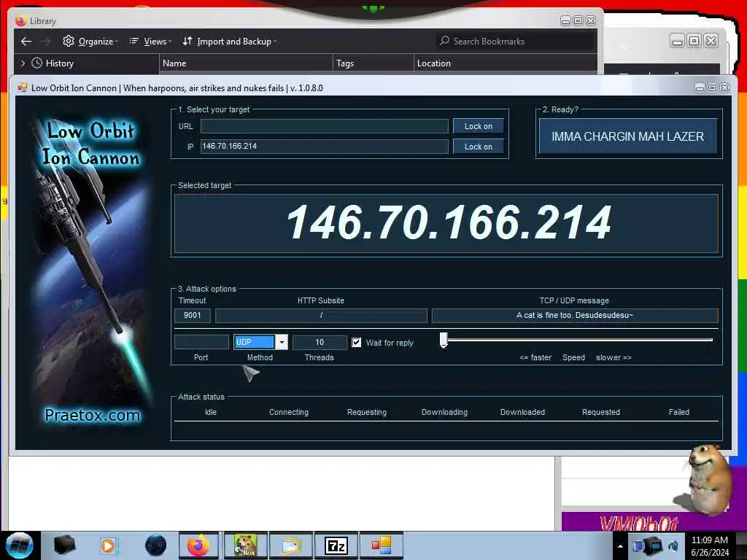Toggle the Wait for reply checkbox
Viewport: 747px width, 560px height.
[356, 343]
